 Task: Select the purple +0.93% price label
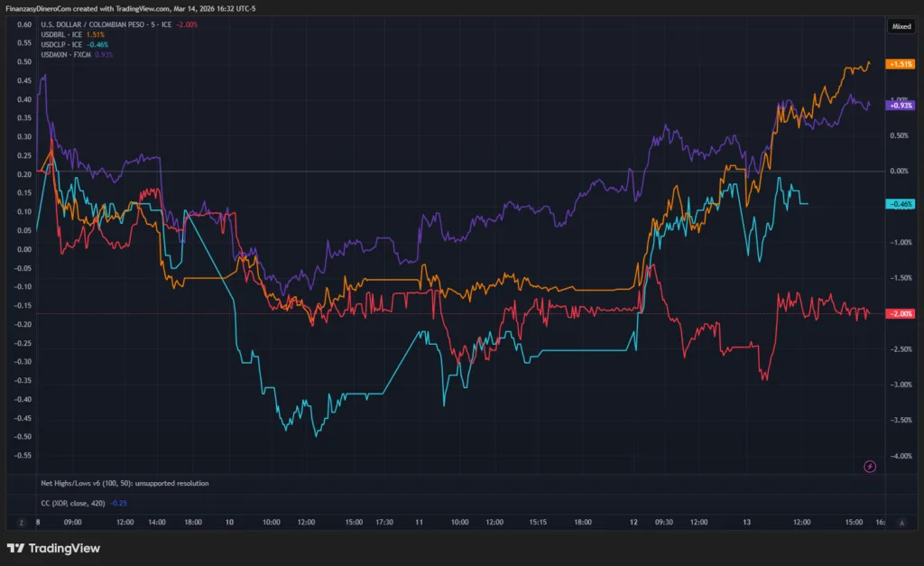coord(901,106)
